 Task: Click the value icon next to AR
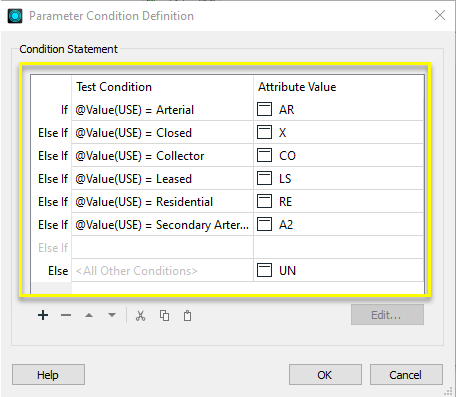264,109
